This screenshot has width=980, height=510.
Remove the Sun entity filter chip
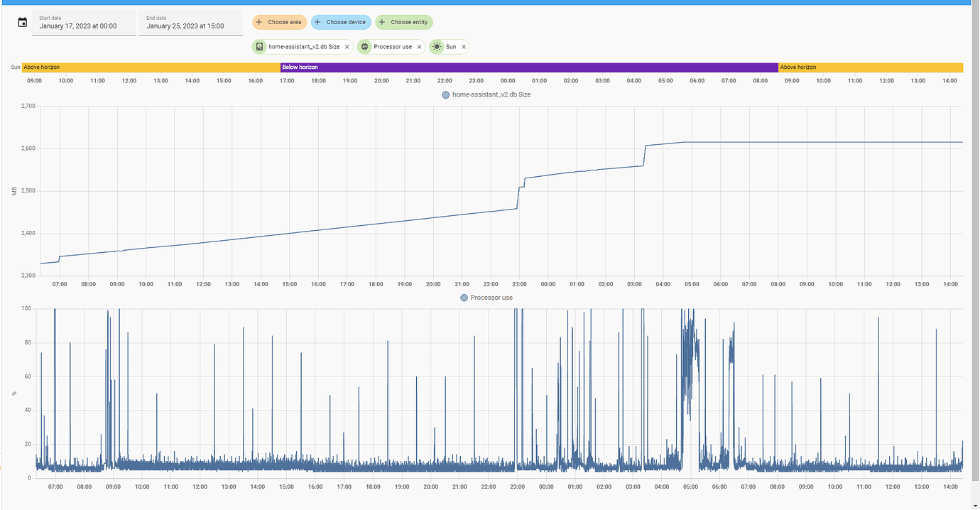pos(464,46)
